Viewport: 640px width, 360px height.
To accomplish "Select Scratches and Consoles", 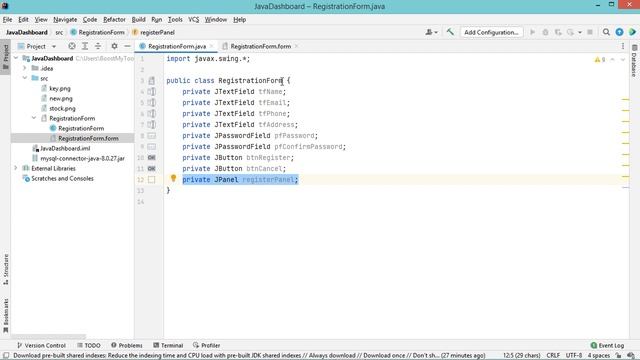I will [62, 178].
